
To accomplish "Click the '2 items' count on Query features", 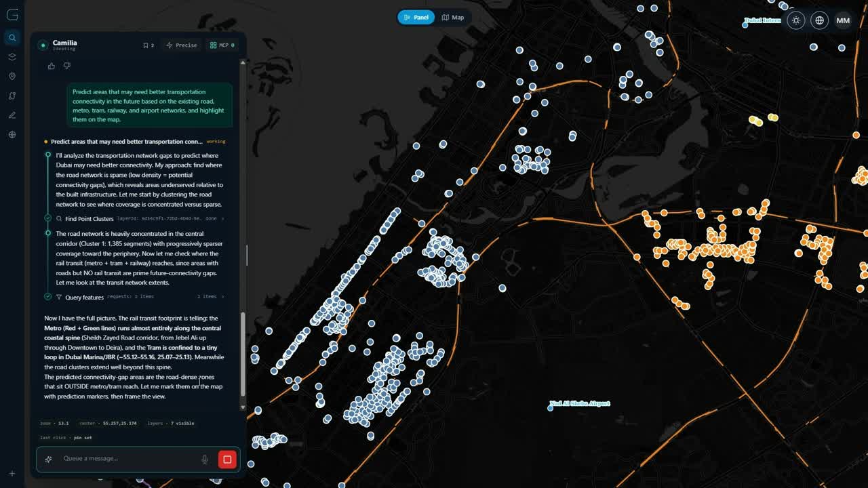I will click(x=207, y=297).
